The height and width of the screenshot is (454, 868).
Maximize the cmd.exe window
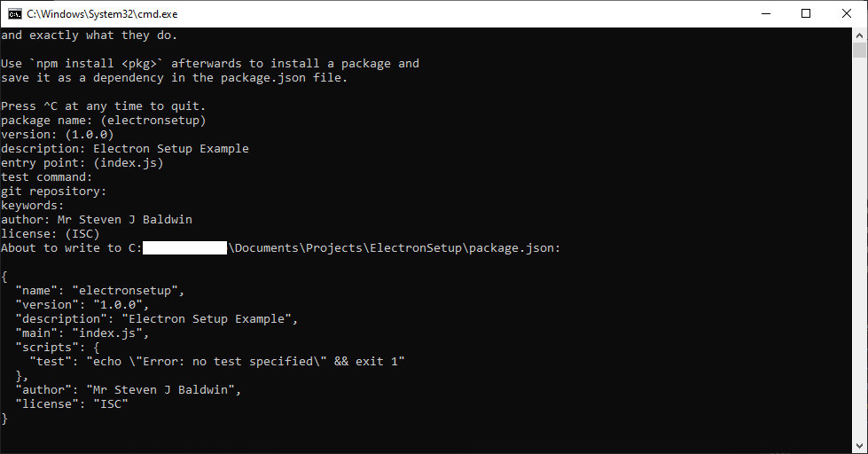click(806, 13)
